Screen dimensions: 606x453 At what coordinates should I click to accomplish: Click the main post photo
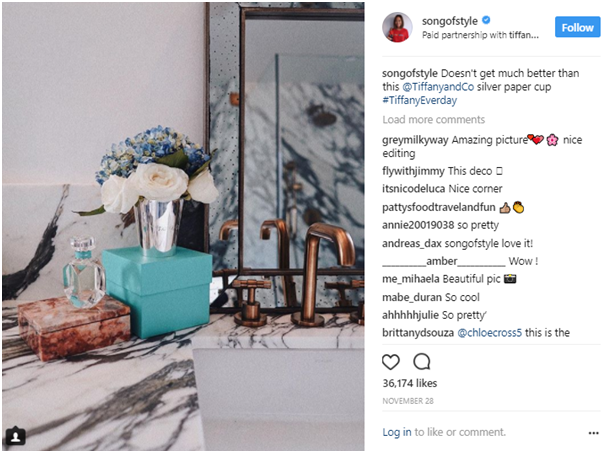coord(183,226)
